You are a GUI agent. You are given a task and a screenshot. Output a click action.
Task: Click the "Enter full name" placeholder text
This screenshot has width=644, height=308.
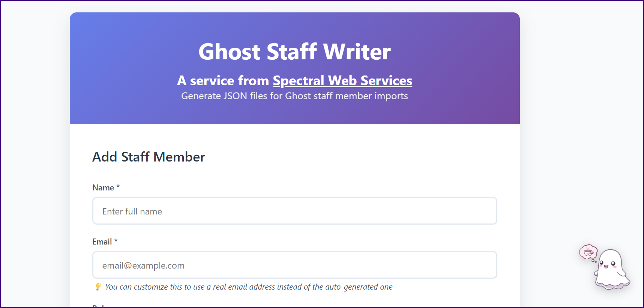tap(132, 211)
